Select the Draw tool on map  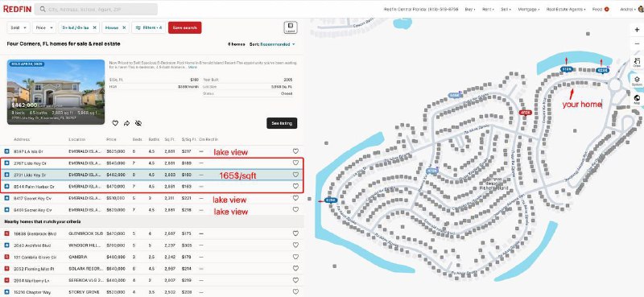pyautogui.click(x=637, y=62)
